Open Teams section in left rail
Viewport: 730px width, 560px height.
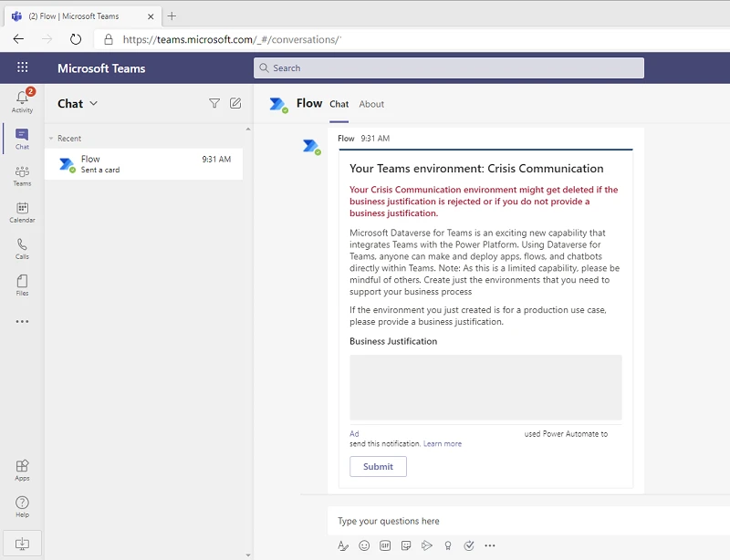tap(22, 175)
